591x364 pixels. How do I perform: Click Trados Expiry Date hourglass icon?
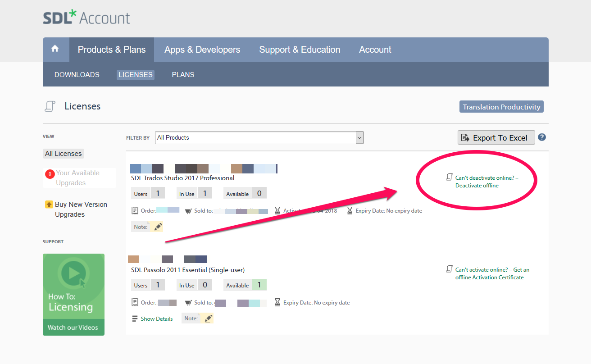click(350, 210)
